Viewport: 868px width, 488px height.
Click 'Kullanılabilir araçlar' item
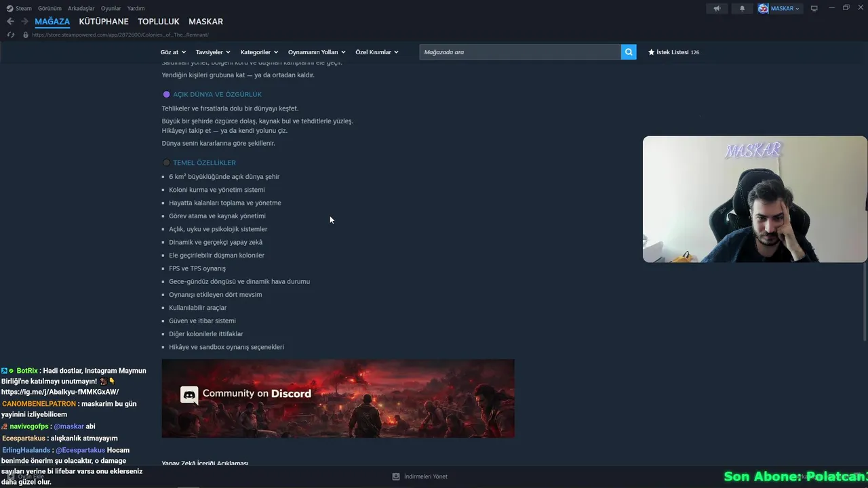point(198,308)
